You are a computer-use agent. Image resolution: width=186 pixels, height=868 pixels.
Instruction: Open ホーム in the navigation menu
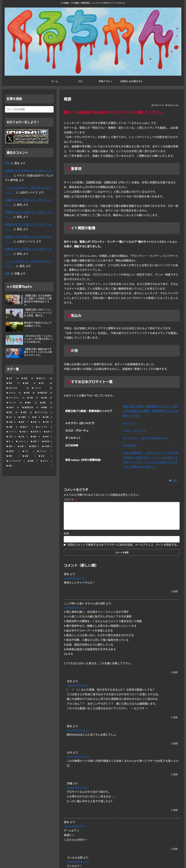(x=55, y=81)
